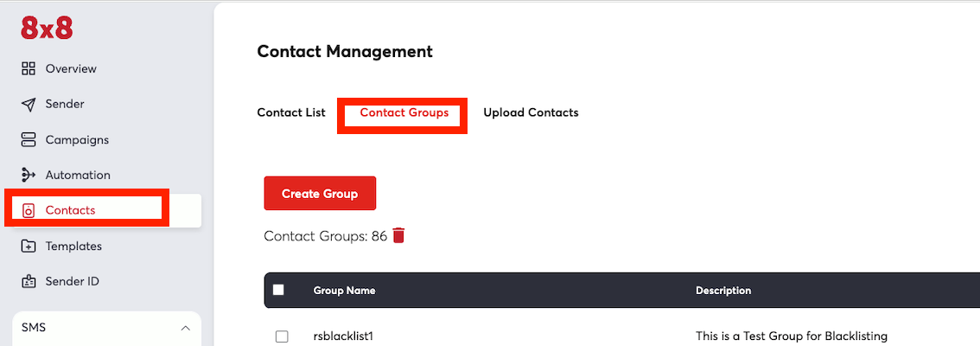Image resolution: width=980 pixels, height=346 pixels.
Task: Click the Sender paper plane icon
Action: pyautogui.click(x=29, y=104)
